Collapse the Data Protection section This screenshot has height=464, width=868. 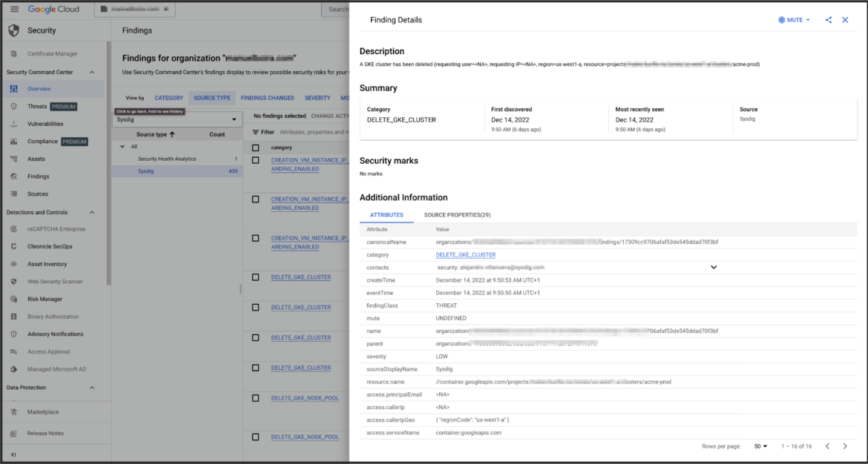(x=92, y=388)
